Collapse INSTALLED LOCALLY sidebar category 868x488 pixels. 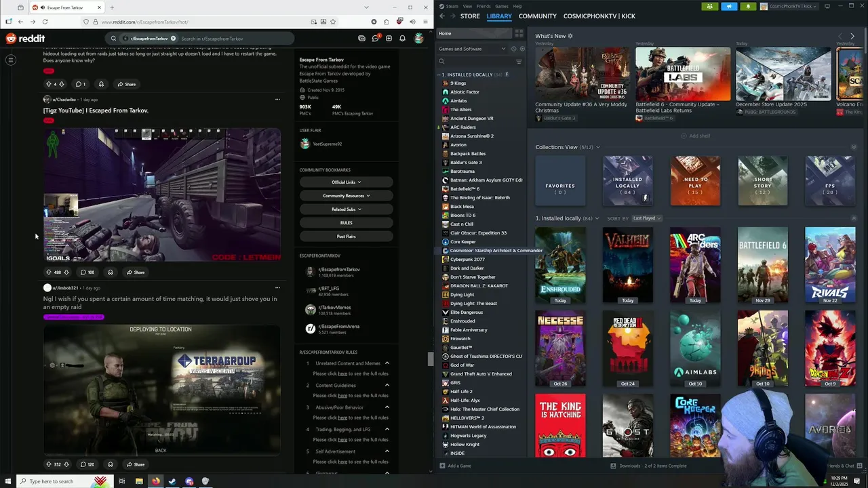[440, 75]
